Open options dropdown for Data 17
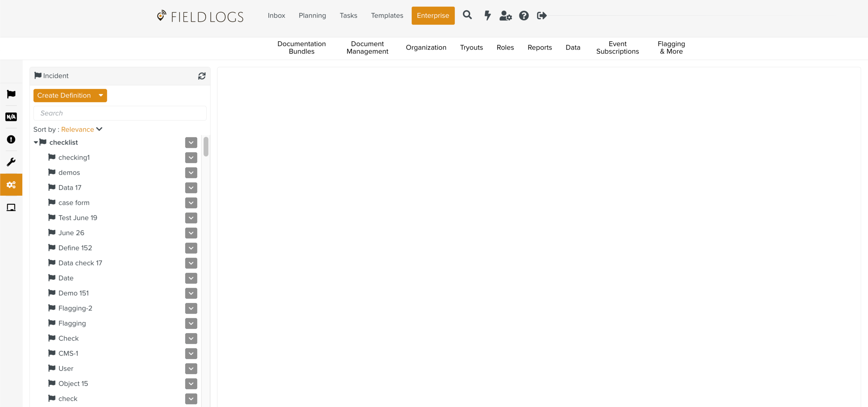The height and width of the screenshot is (407, 868). [191, 188]
